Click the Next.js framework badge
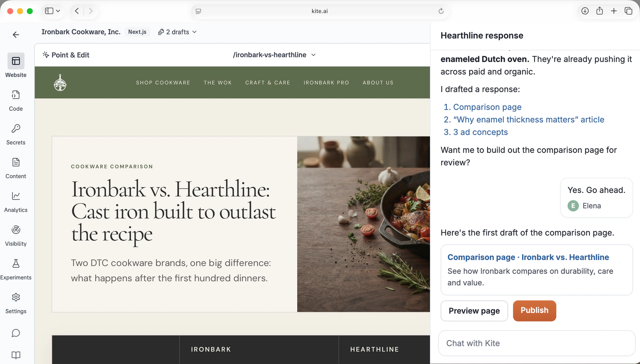The image size is (640, 364). tap(137, 32)
